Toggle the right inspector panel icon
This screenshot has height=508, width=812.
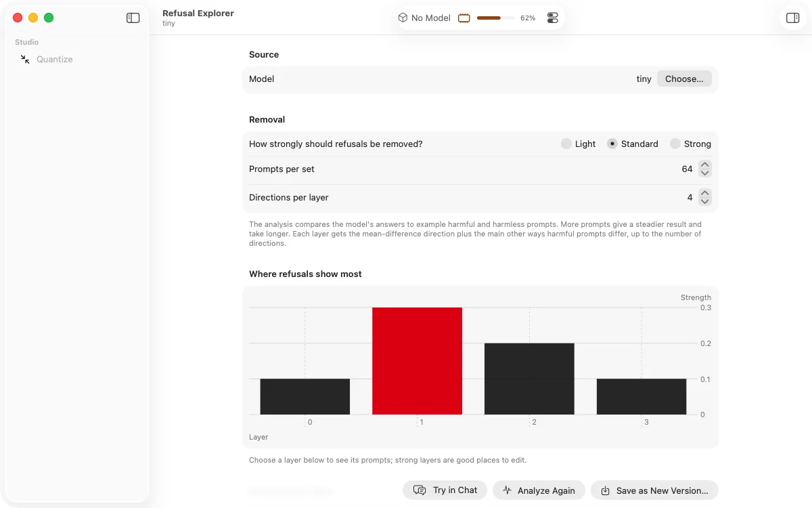(x=792, y=18)
